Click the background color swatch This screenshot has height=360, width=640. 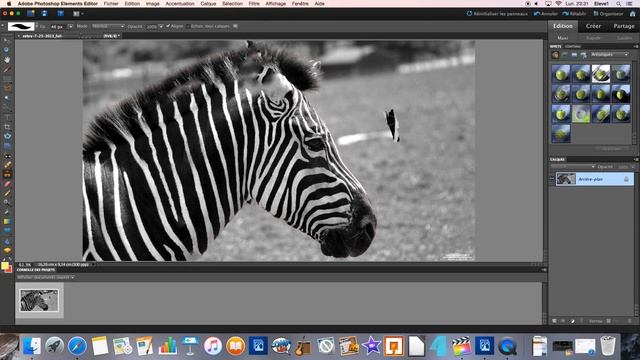point(10,269)
